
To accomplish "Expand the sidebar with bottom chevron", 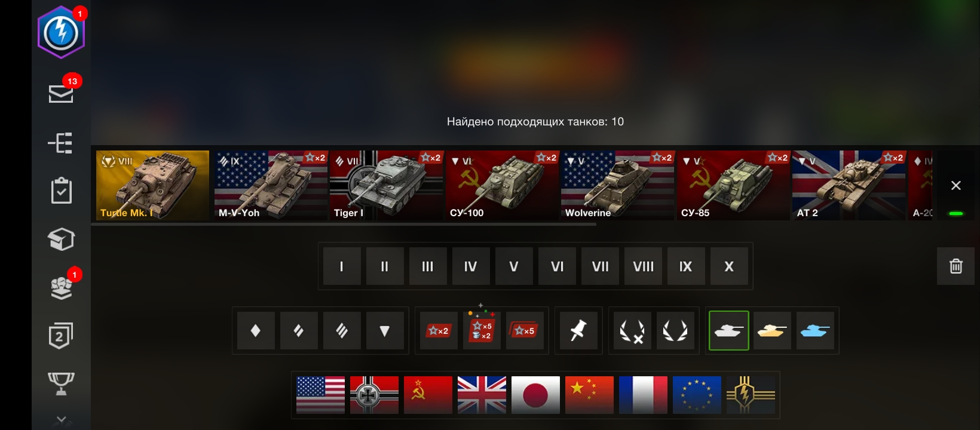I will point(61,420).
